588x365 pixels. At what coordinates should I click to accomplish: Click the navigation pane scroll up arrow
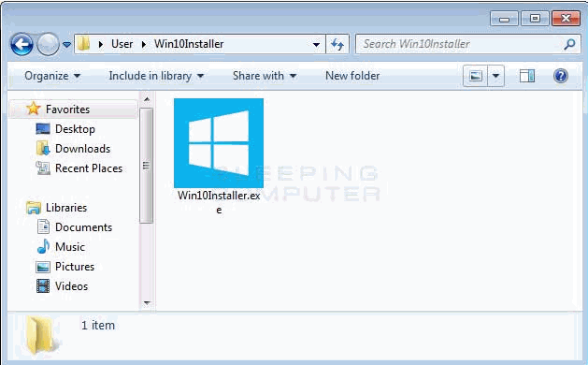click(147, 99)
